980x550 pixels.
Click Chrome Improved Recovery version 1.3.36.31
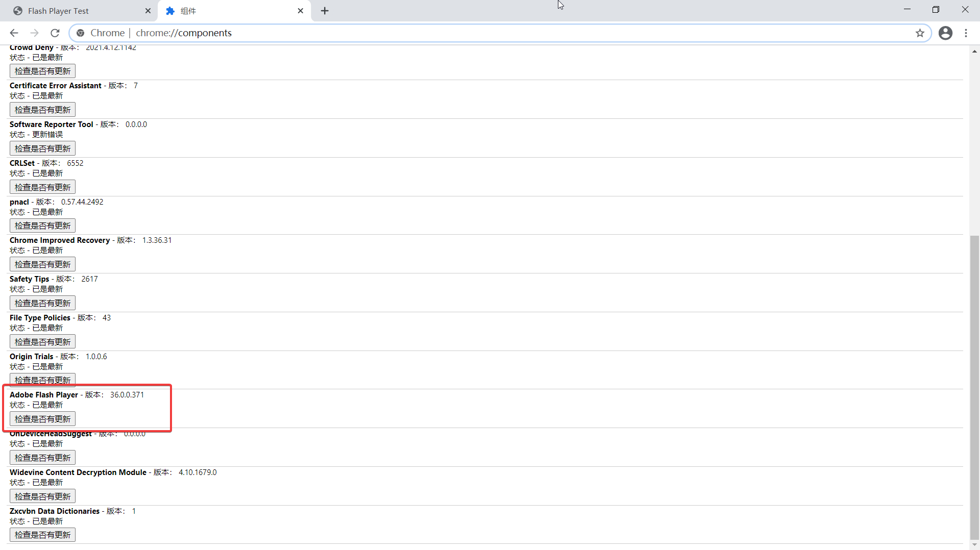point(157,240)
